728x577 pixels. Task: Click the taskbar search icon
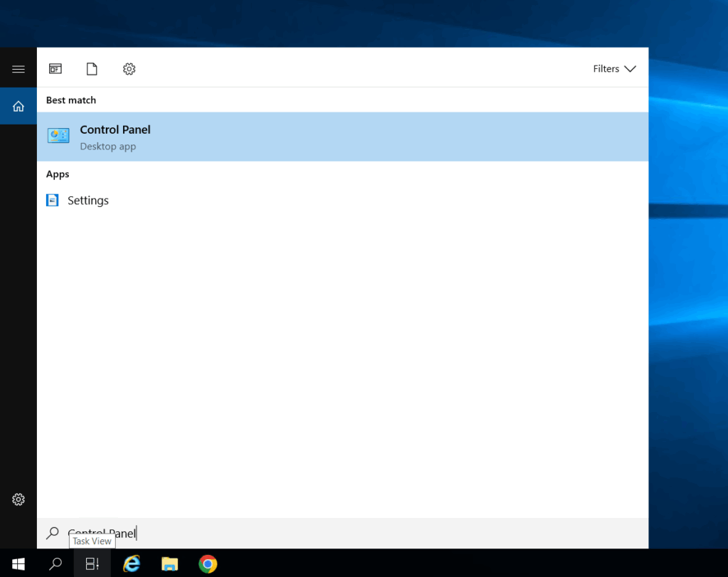(x=55, y=564)
